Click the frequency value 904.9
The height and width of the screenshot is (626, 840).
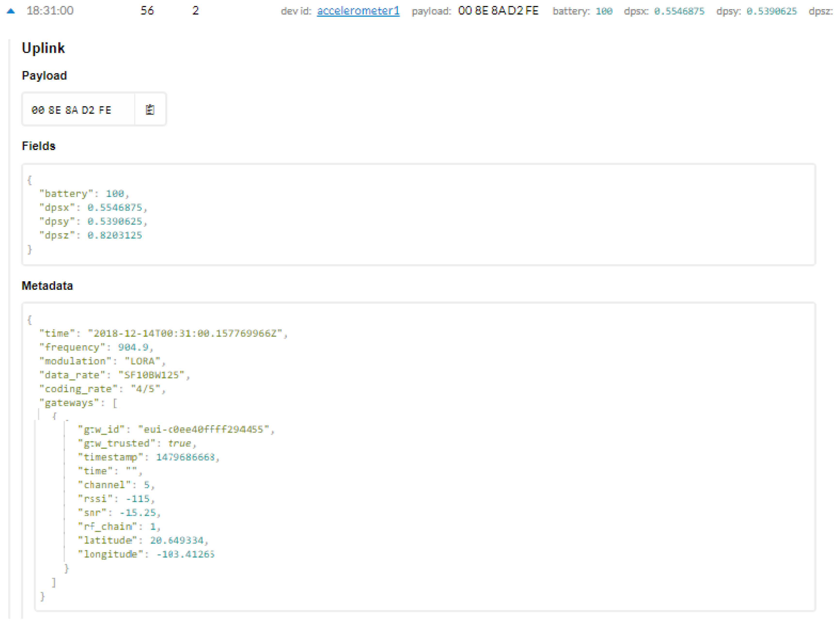[x=133, y=347]
